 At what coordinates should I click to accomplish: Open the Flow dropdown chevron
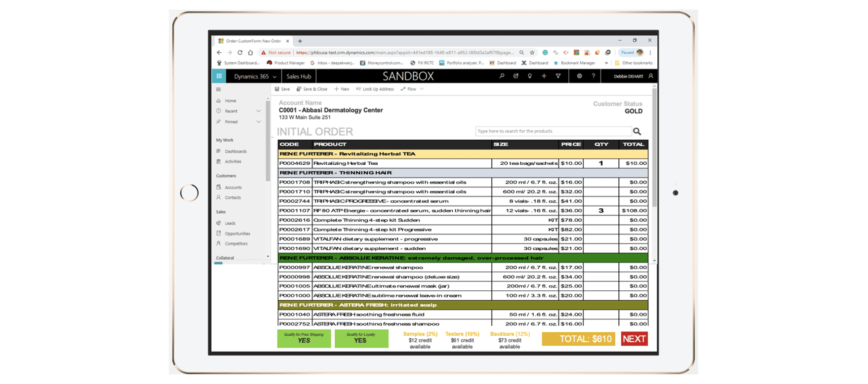(422, 89)
